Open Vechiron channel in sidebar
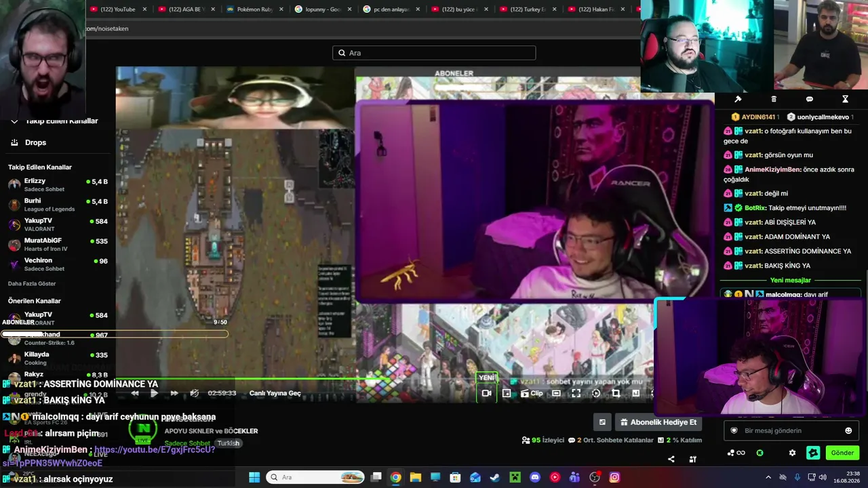 (x=58, y=264)
